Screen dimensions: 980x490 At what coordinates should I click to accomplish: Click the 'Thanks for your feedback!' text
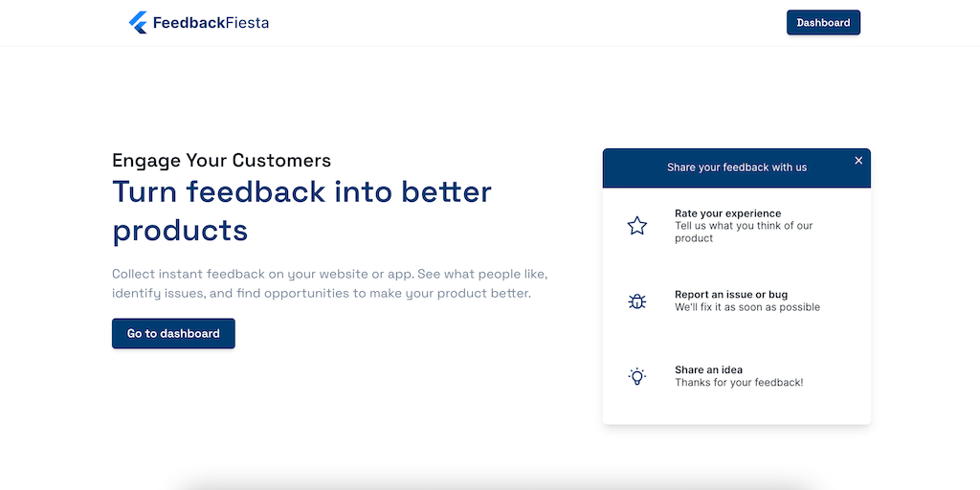point(739,383)
